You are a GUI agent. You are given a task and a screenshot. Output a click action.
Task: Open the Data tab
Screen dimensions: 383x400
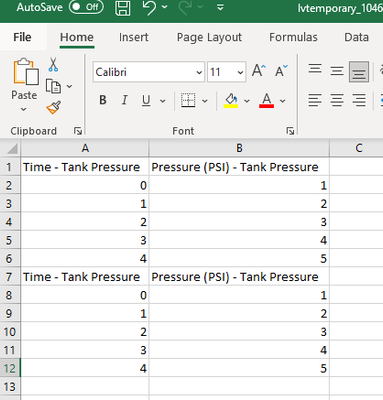[x=356, y=37]
